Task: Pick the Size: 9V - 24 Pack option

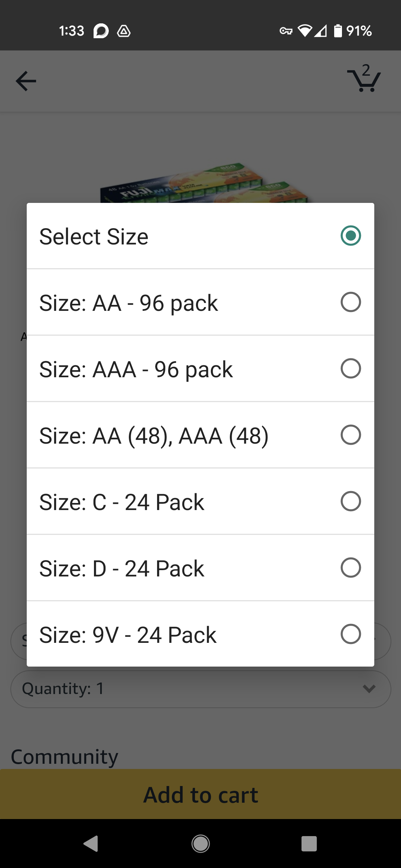Action: pos(200,634)
